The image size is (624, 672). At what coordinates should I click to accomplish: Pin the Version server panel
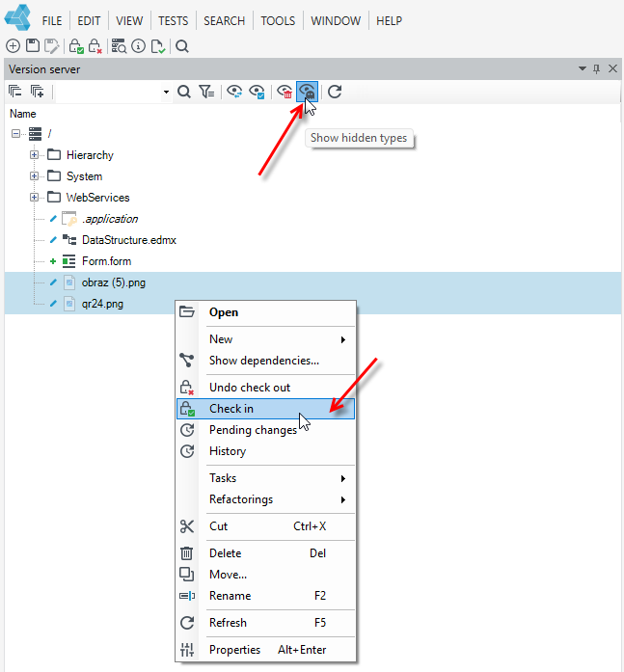596,69
